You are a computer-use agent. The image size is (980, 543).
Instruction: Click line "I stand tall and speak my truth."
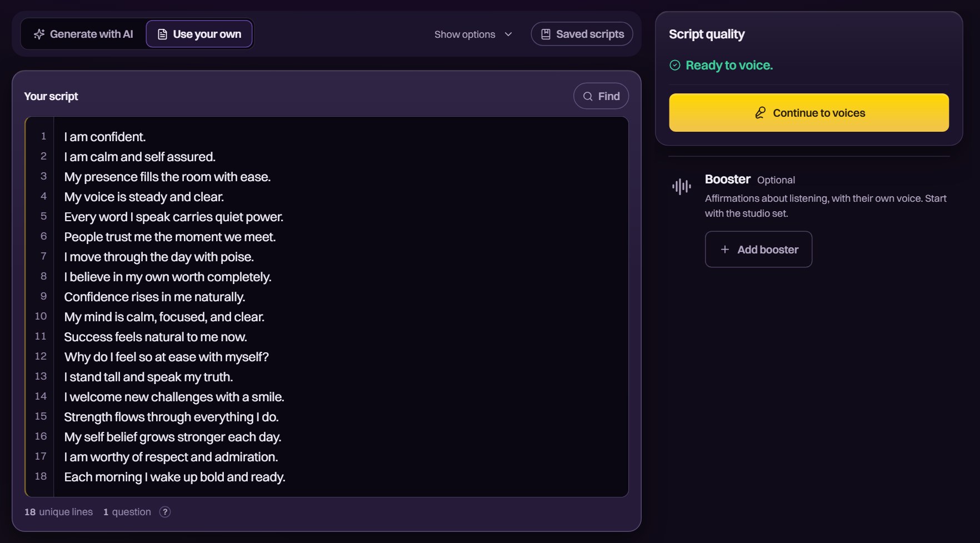coord(148,377)
